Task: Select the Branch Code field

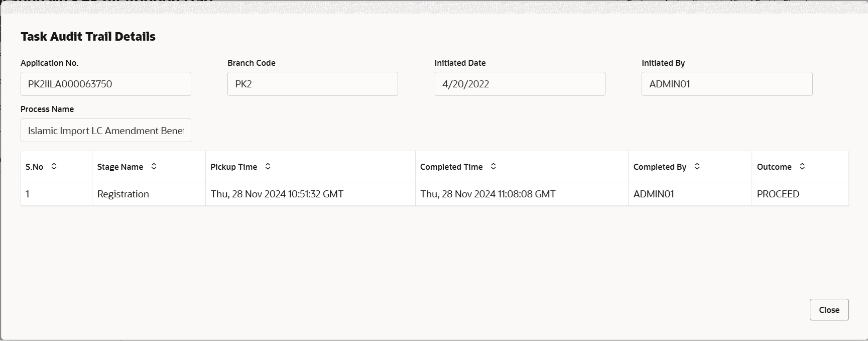Action: coord(313,84)
